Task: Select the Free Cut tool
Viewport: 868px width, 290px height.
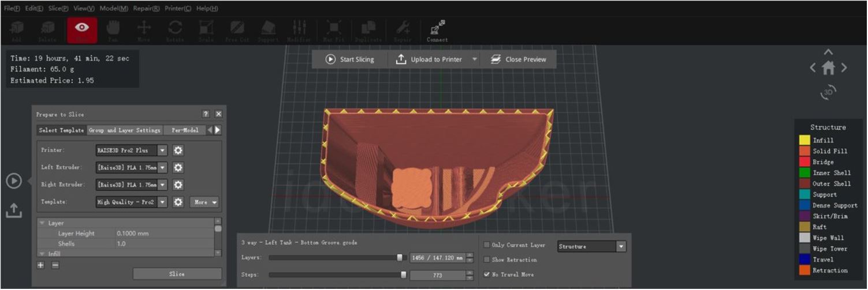Action: pyautogui.click(x=237, y=30)
